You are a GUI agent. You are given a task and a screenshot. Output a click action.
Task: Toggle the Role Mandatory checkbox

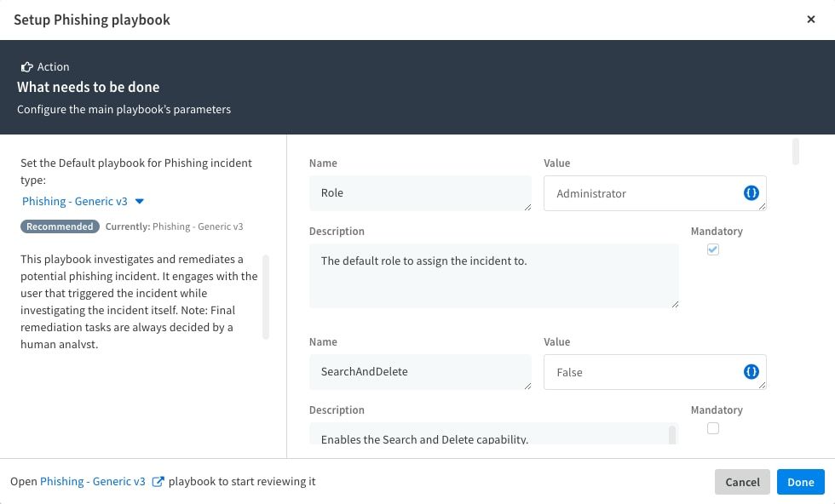tap(713, 249)
